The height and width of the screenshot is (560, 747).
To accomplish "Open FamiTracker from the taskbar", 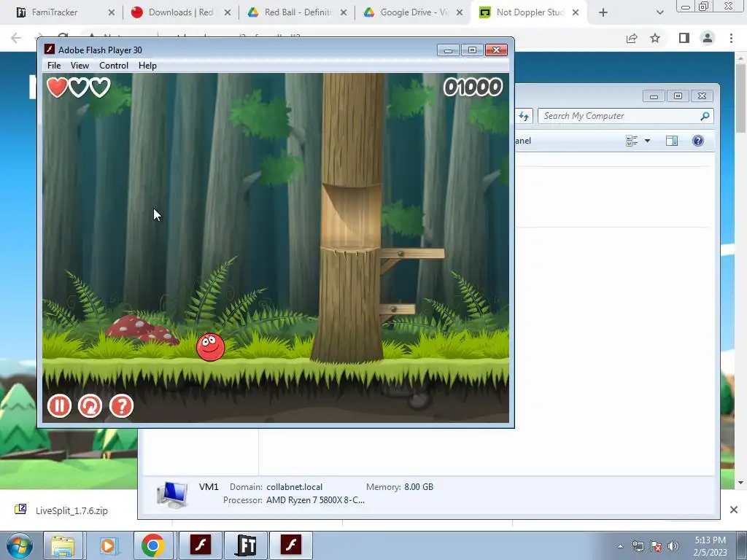I will pos(246,545).
